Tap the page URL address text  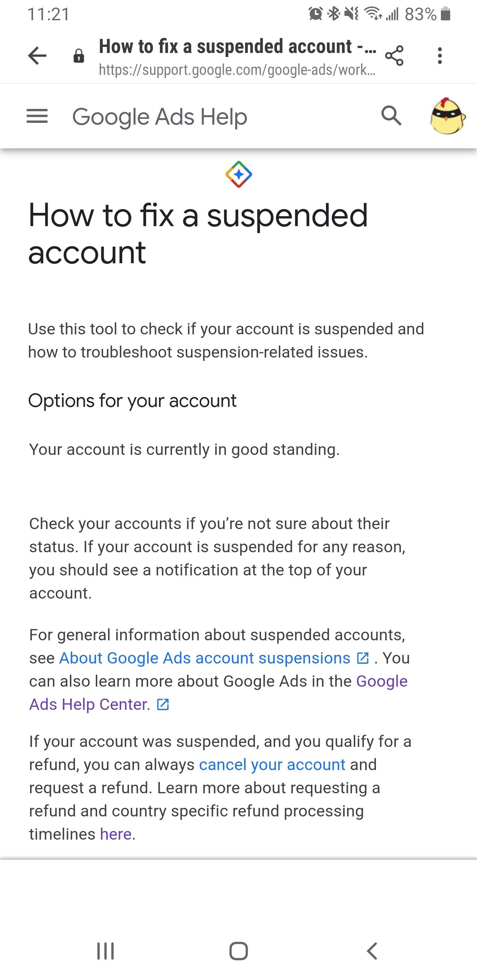click(x=237, y=70)
